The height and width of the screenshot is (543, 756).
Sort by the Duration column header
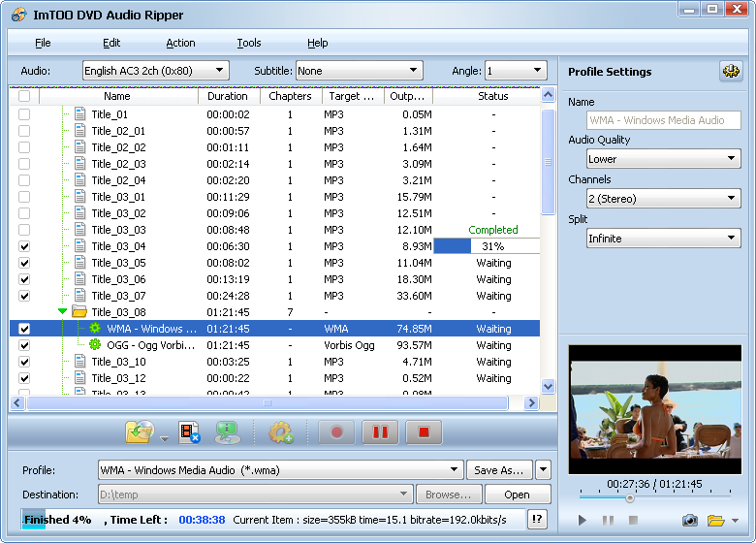click(229, 96)
